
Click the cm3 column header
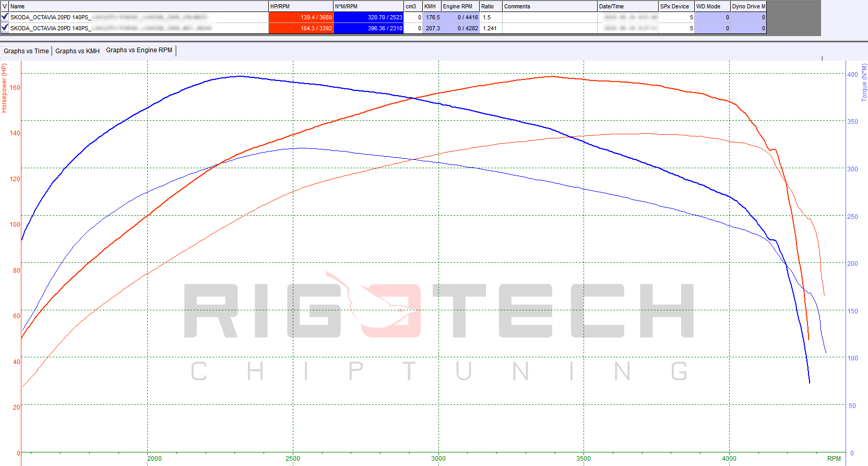[x=413, y=6]
